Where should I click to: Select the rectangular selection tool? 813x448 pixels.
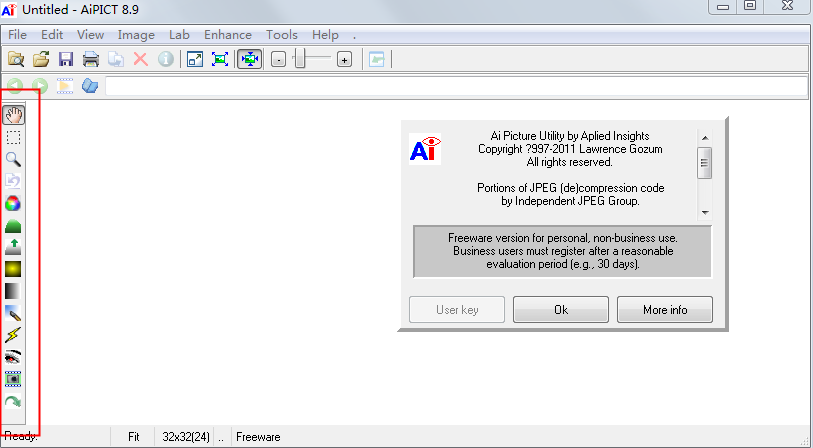13,137
